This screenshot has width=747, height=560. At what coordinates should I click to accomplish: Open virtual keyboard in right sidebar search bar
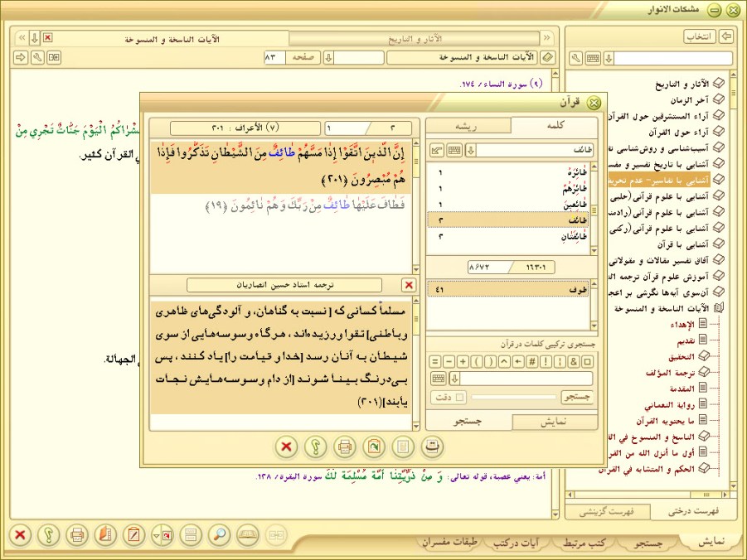[593, 59]
